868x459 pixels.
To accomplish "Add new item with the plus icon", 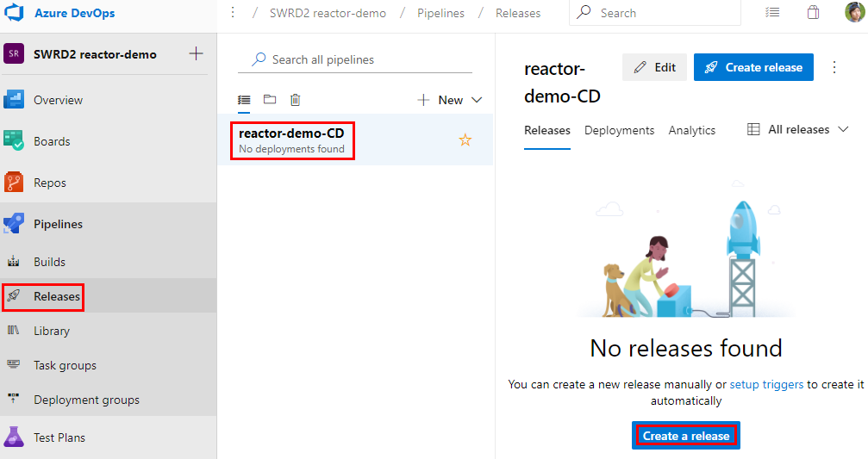I will [x=196, y=53].
